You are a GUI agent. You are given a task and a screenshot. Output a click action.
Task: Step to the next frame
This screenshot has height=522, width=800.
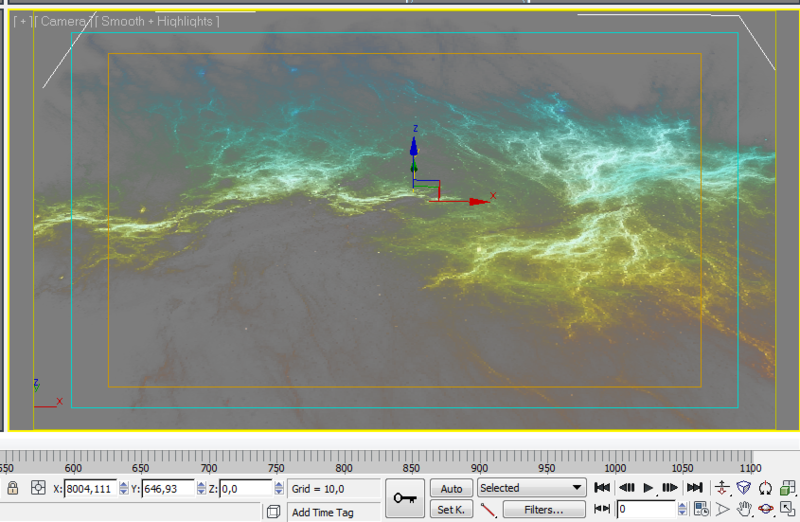point(671,488)
